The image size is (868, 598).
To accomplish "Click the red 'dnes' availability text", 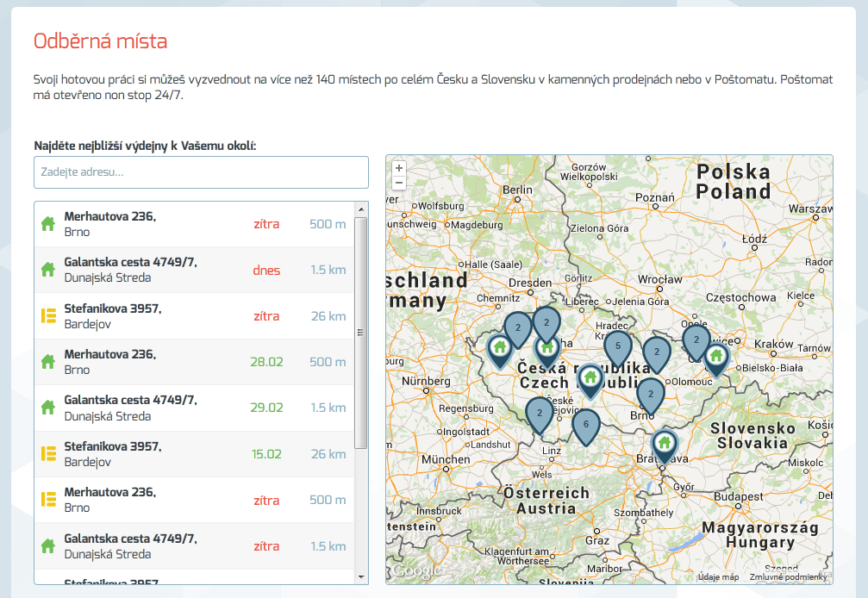I will (266, 270).
